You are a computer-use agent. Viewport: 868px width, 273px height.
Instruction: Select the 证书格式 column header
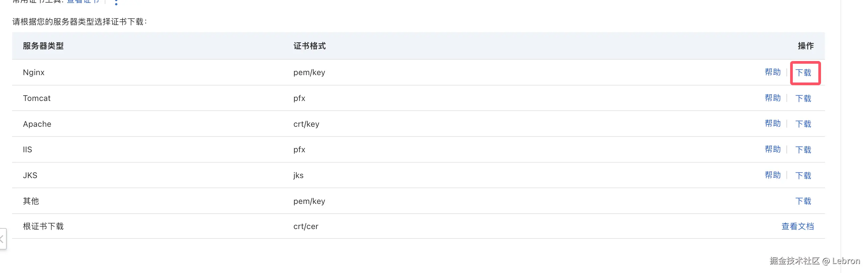[309, 46]
